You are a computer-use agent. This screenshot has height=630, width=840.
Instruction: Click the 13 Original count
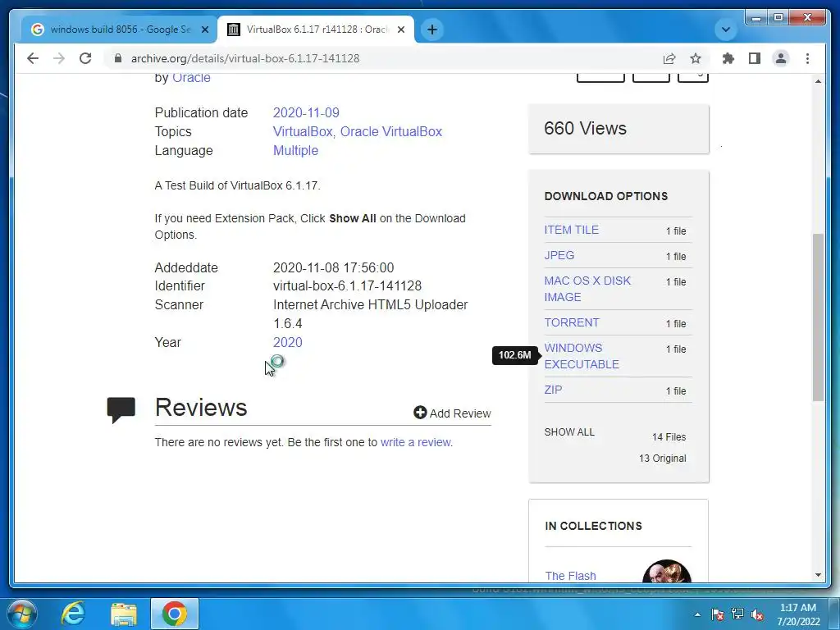[662, 459]
